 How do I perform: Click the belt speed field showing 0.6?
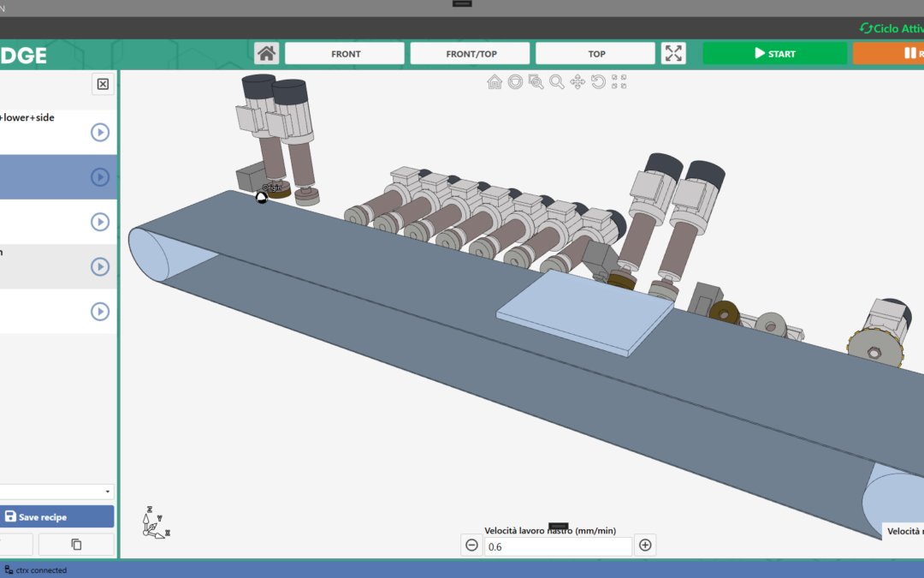558,546
